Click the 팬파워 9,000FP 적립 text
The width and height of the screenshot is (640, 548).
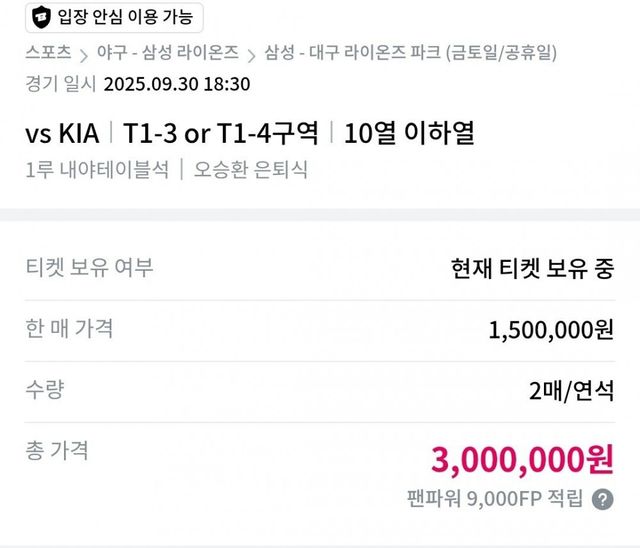point(494,500)
